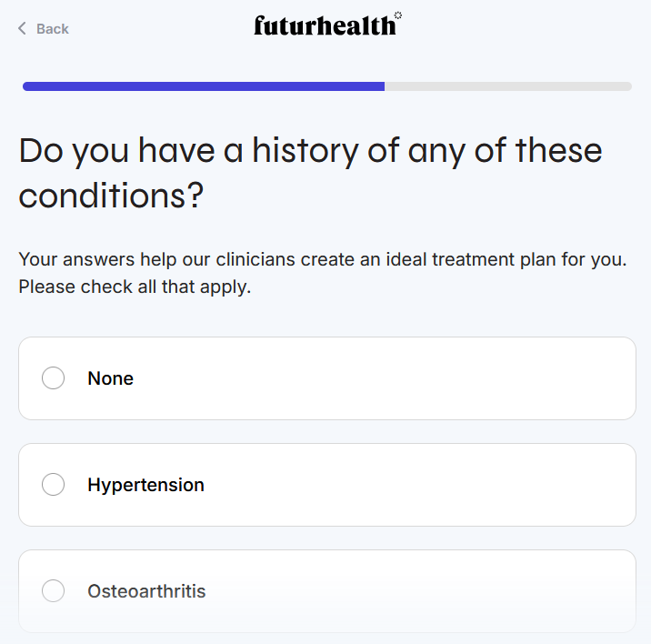Click the "Hypertension" option label text

[145, 485]
